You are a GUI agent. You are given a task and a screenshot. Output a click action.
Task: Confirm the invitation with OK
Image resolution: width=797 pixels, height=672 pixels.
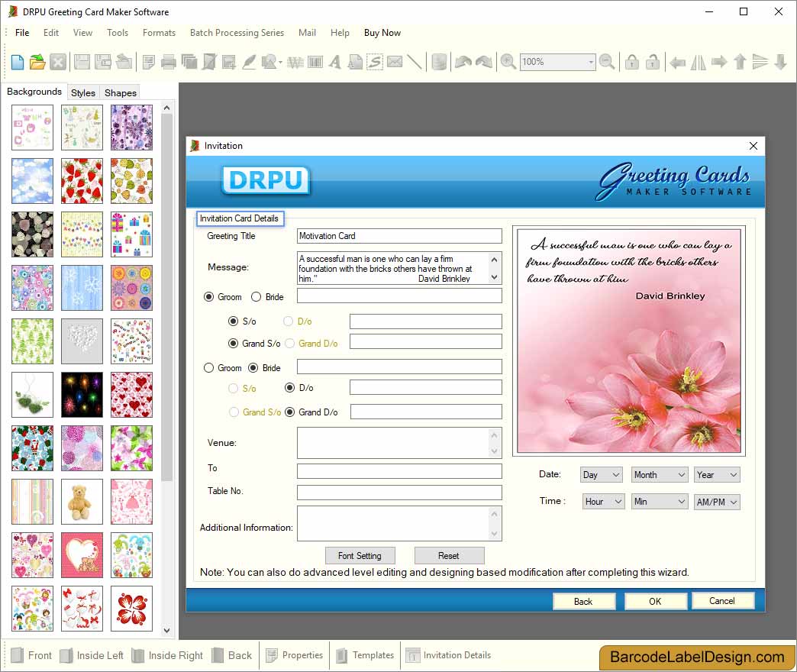[655, 601]
